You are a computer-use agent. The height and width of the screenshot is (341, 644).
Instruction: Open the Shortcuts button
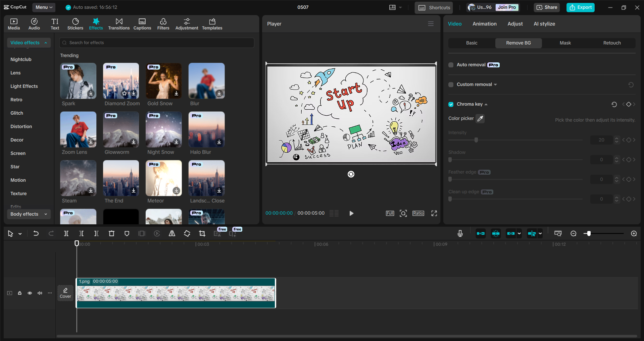tap(434, 7)
